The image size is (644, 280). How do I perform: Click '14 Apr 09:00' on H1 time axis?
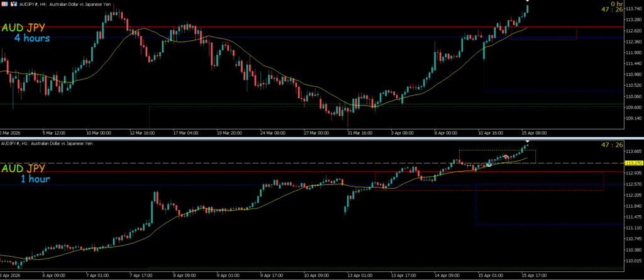click(443, 275)
